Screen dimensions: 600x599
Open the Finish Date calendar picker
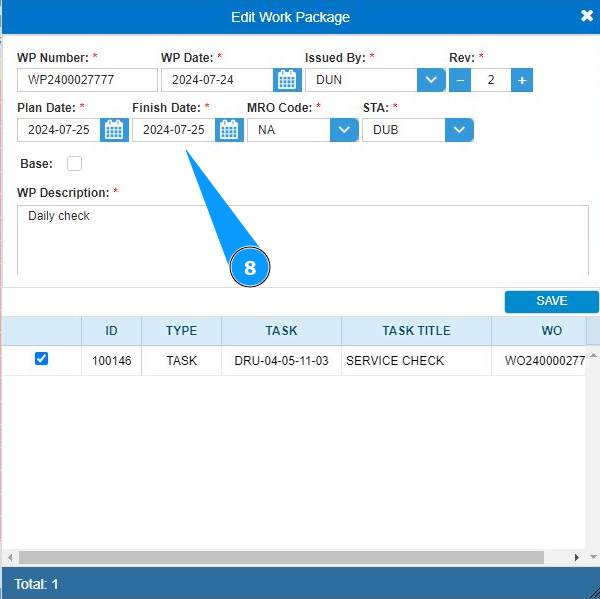click(x=229, y=130)
